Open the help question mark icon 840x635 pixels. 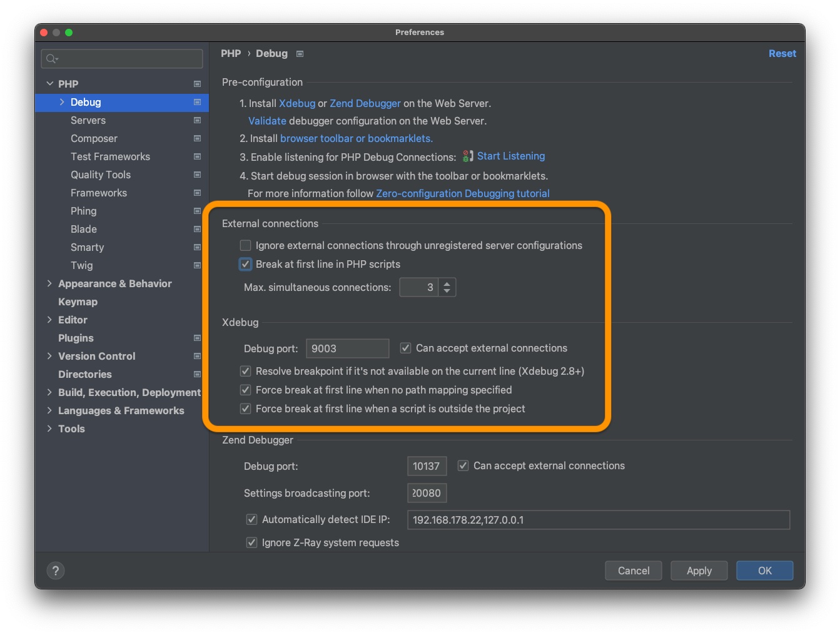(55, 570)
